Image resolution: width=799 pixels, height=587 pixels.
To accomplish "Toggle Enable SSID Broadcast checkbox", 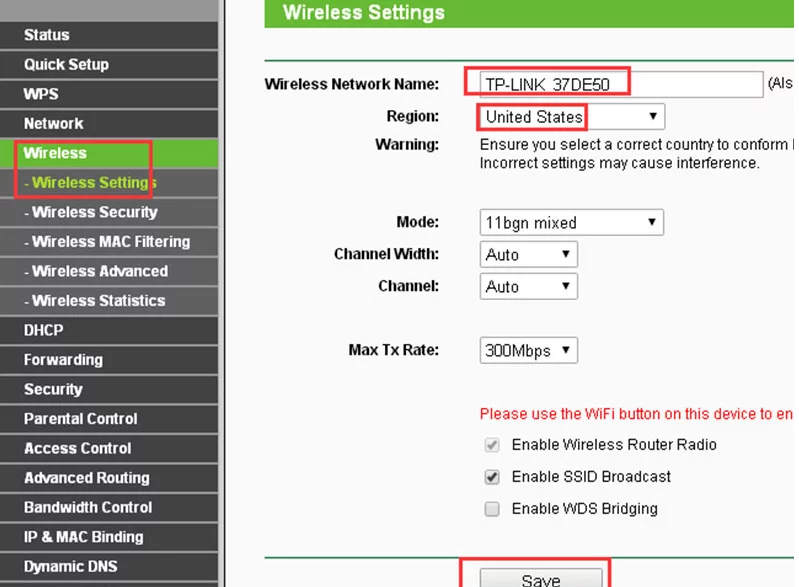I will coord(492,477).
